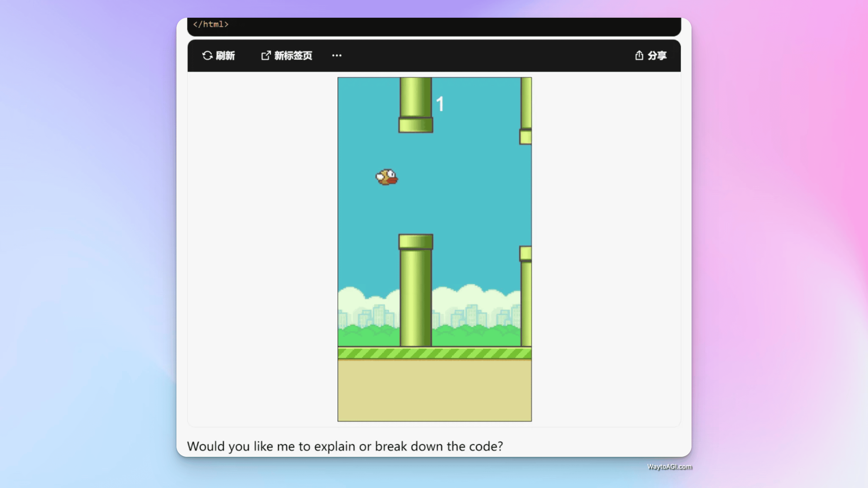This screenshot has width=868, height=488.
Task: Click the 刷新 refresh button
Action: [x=218, y=56]
